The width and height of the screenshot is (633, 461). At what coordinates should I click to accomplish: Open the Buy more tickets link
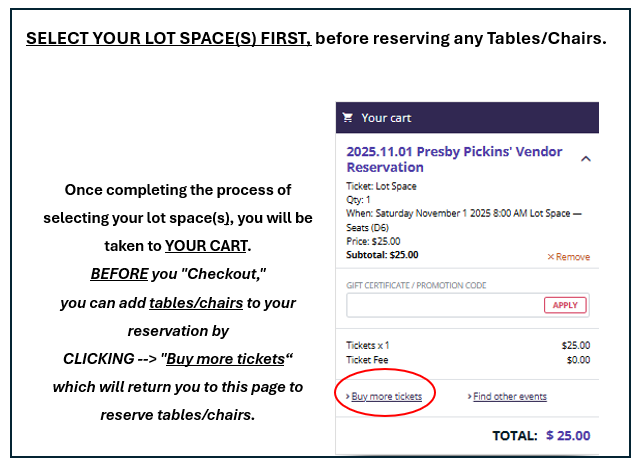pos(387,397)
